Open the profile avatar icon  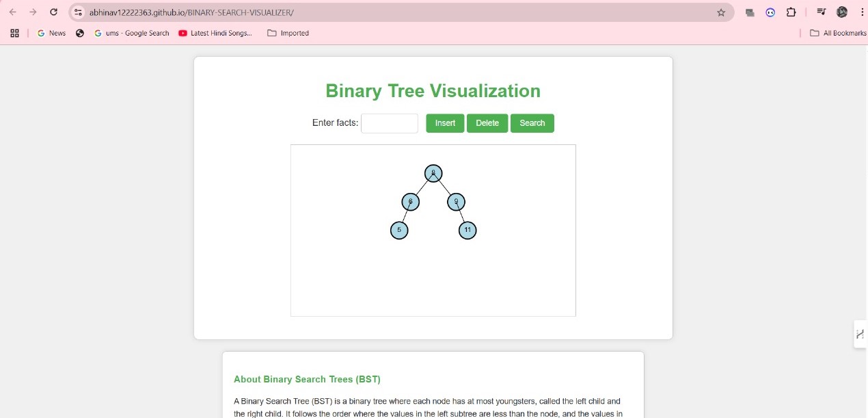(x=842, y=12)
